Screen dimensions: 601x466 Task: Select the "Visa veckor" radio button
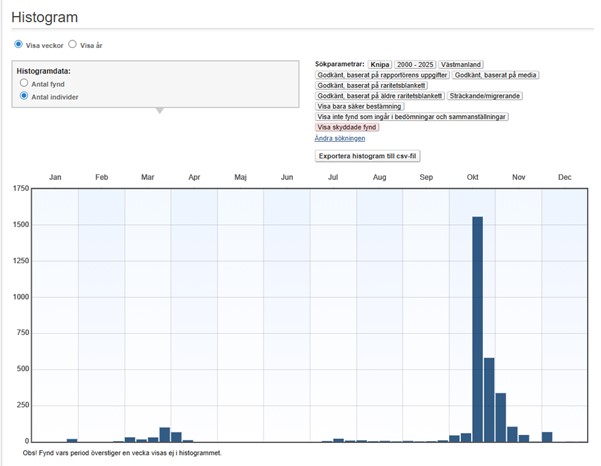[18, 45]
